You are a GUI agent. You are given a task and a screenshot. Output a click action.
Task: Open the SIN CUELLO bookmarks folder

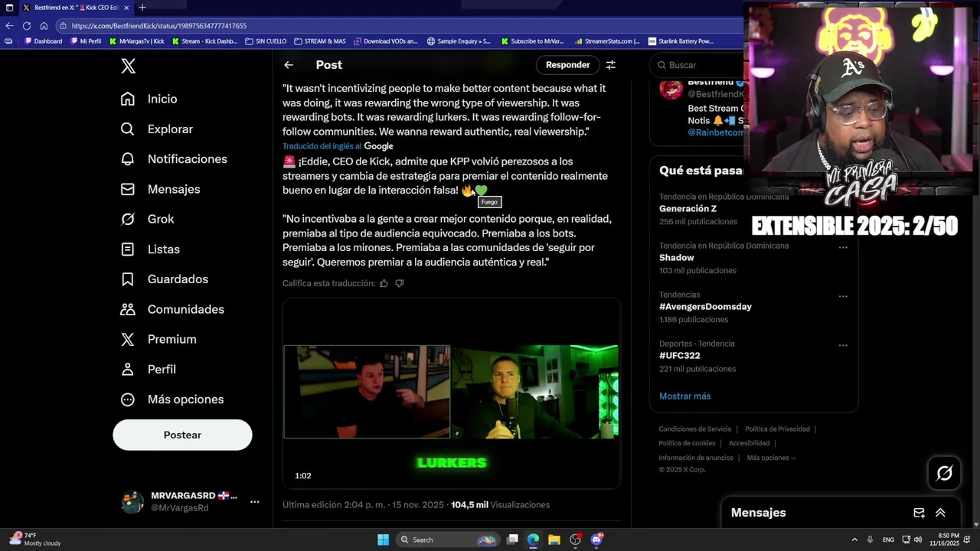point(266,41)
